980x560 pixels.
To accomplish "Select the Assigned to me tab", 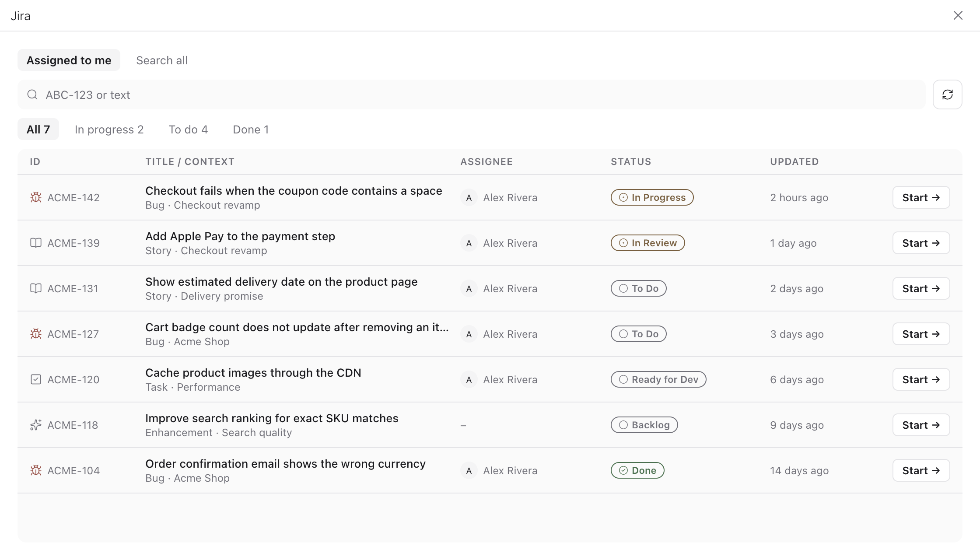I will pyautogui.click(x=69, y=60).
